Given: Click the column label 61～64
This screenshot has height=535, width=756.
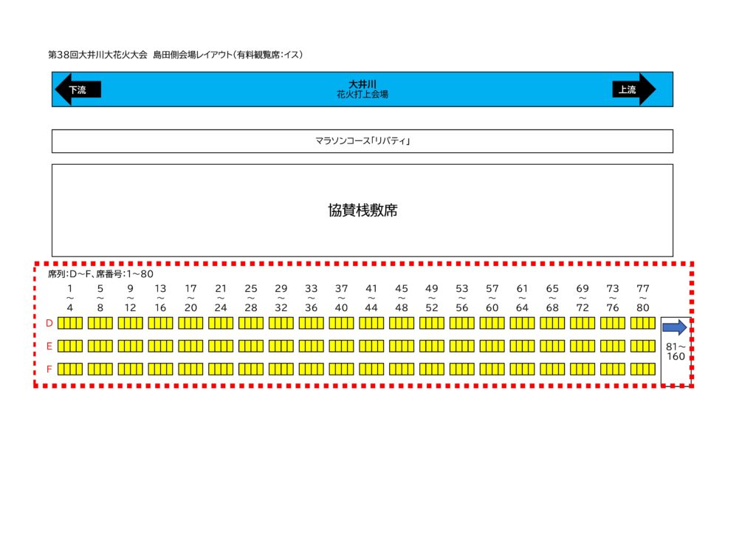Looking at the screenshot, I should pos(522,298).
